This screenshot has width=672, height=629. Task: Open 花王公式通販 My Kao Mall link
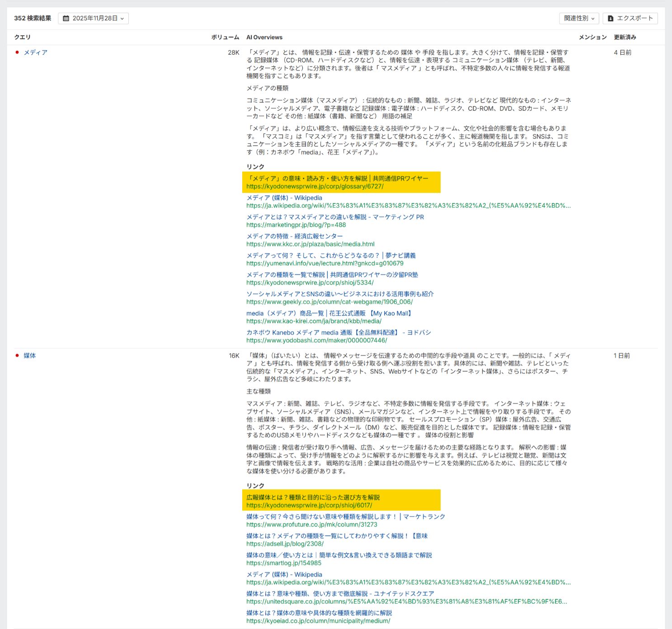(x=329, y=313)
